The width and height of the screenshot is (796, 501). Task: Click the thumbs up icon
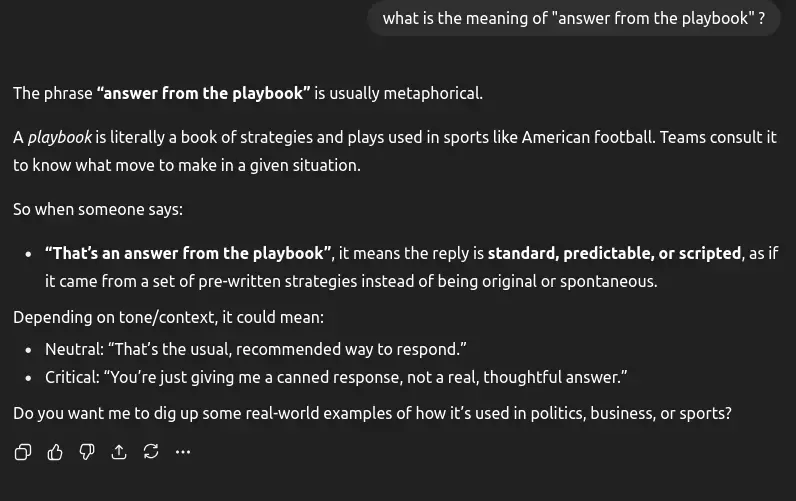(x=55, y=452)
